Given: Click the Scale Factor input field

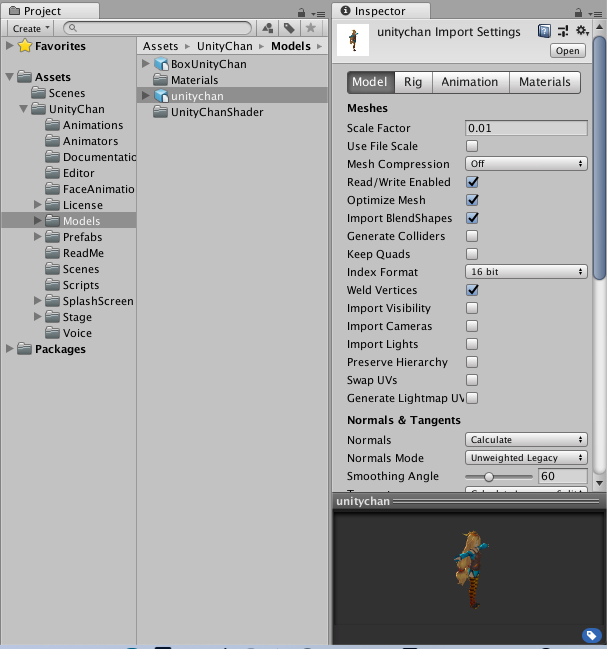Looking at the screenshot, I should click(526, 128).
